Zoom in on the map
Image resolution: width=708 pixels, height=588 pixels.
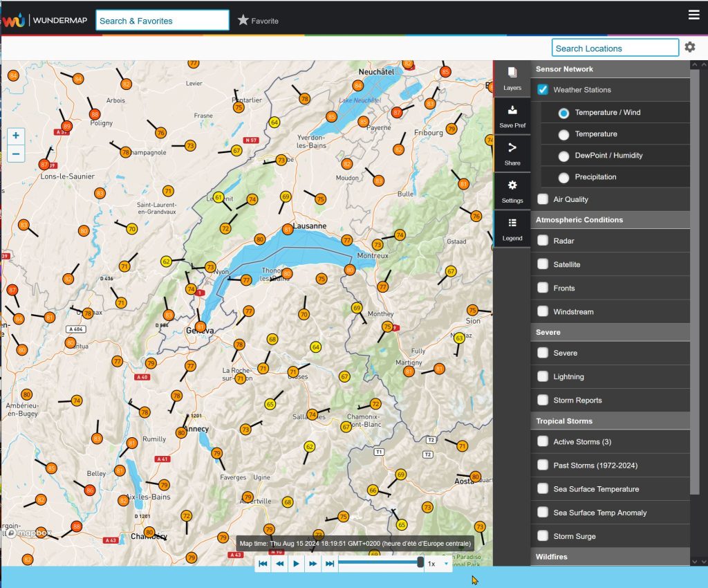coord(16,136)
